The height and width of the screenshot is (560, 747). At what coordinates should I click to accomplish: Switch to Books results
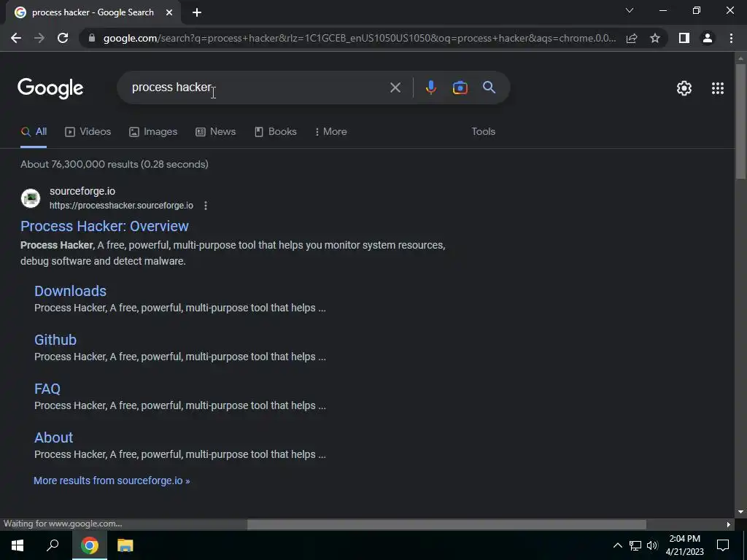[x=275, y=131]
